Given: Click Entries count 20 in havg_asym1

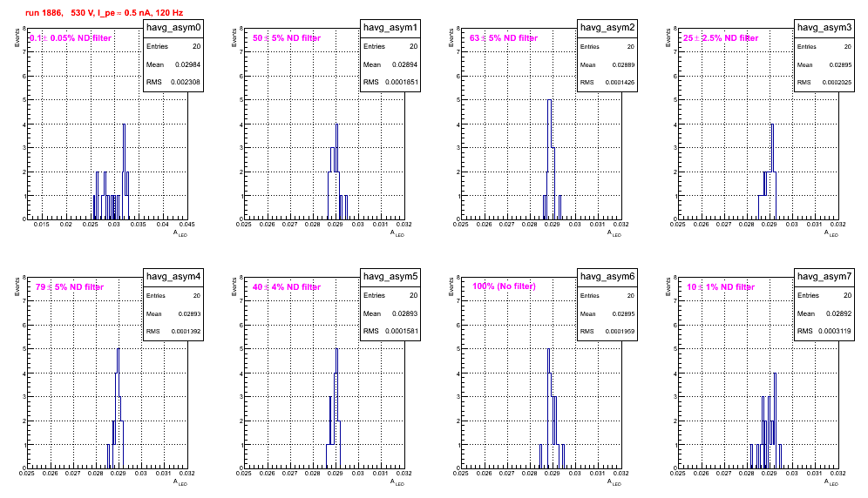Looking at the screenshot, I should (413, 46).
